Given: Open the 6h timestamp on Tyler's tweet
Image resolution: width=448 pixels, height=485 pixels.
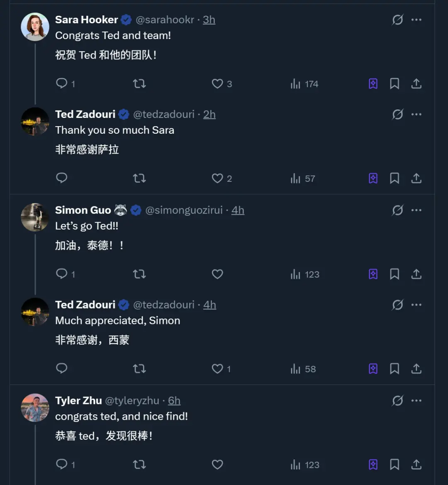Looking at the screenshot, I should click(174, 401).
